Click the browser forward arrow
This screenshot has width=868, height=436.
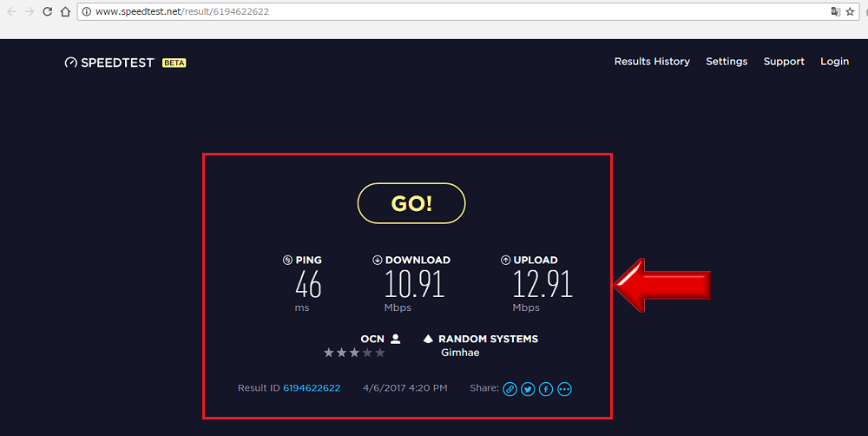(30, 11)
